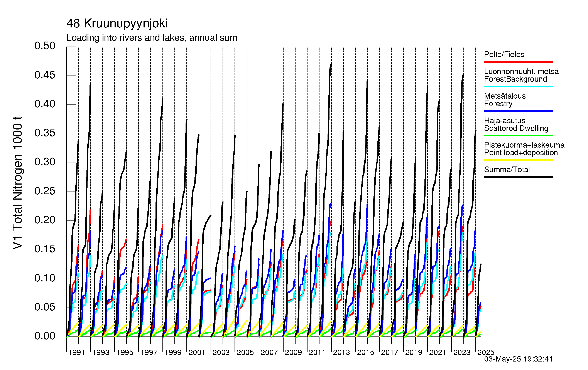Click the x-axis year label 2017

coord(389,352)
